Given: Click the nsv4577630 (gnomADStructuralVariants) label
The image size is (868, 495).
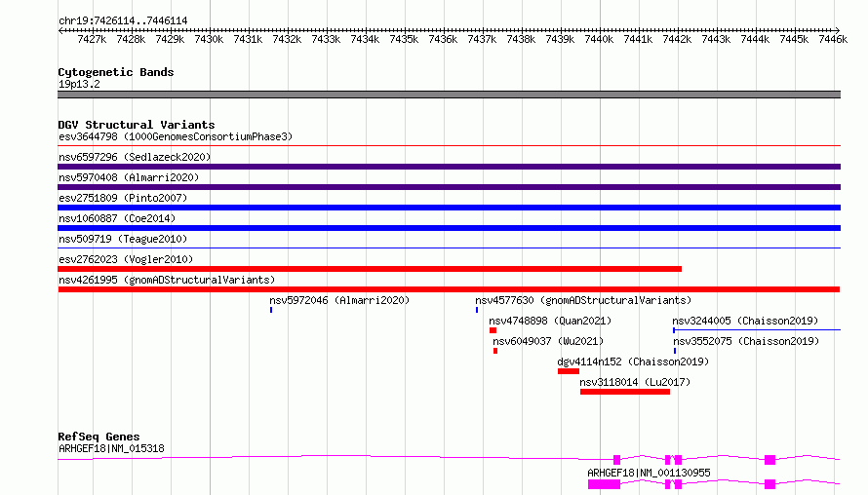Looking at the screenshot, I should pyautogui.click(x=583, y=300).
